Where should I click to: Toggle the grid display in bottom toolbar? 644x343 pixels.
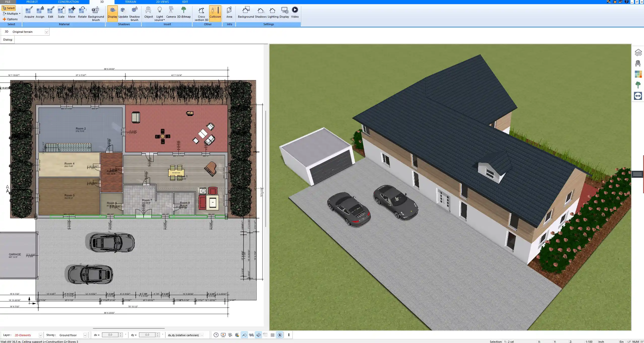click(x=273, y=335)
